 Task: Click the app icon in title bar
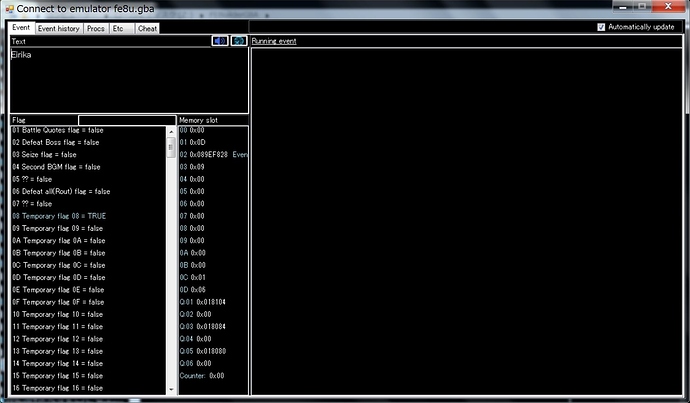click(9, 8)
